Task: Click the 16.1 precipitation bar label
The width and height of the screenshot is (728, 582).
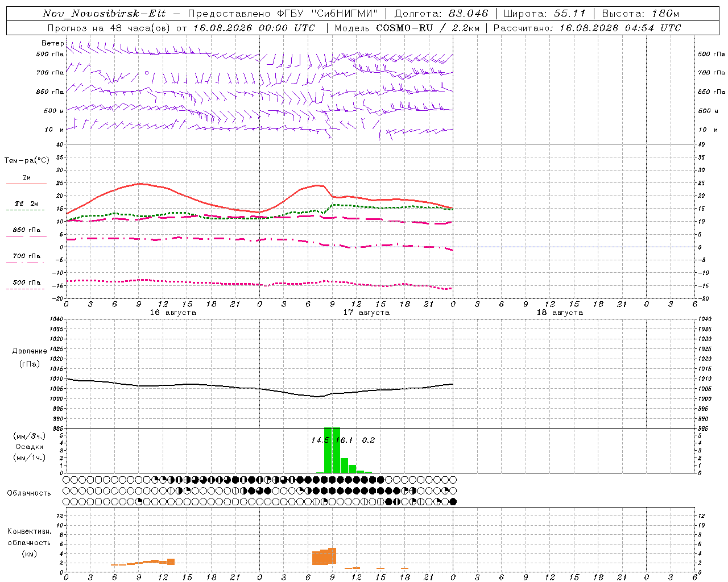Action: pyautogui.click(x=344, y=440)
